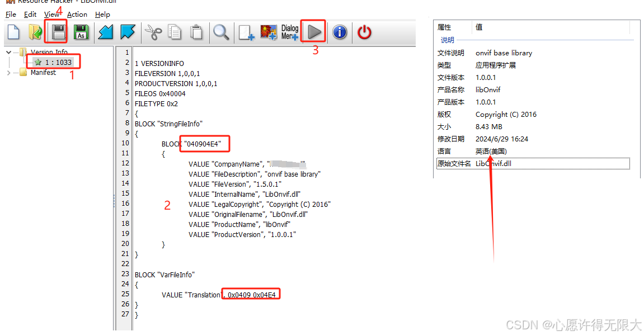Open the Dialog Menu merge tool
This screenshot has height=336, width=644.
290,32
